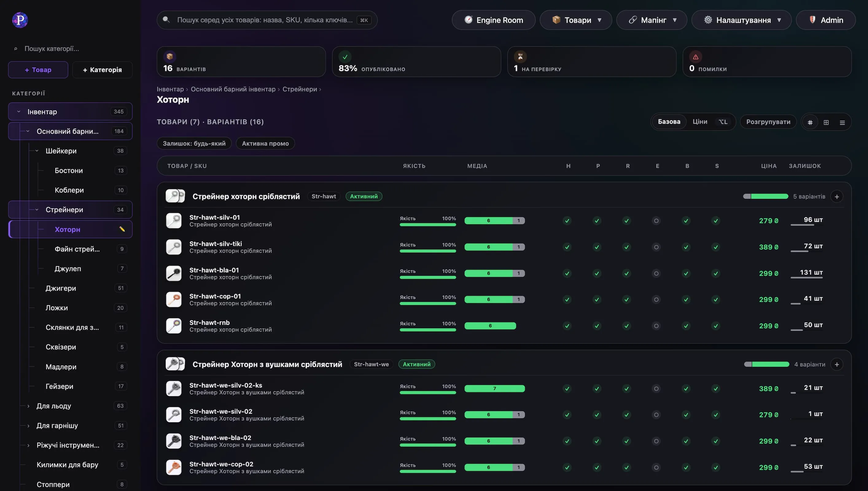868x491 pixels.
Task: Click the edit pencil icon on Хоторн
Action: click(122, 229)
